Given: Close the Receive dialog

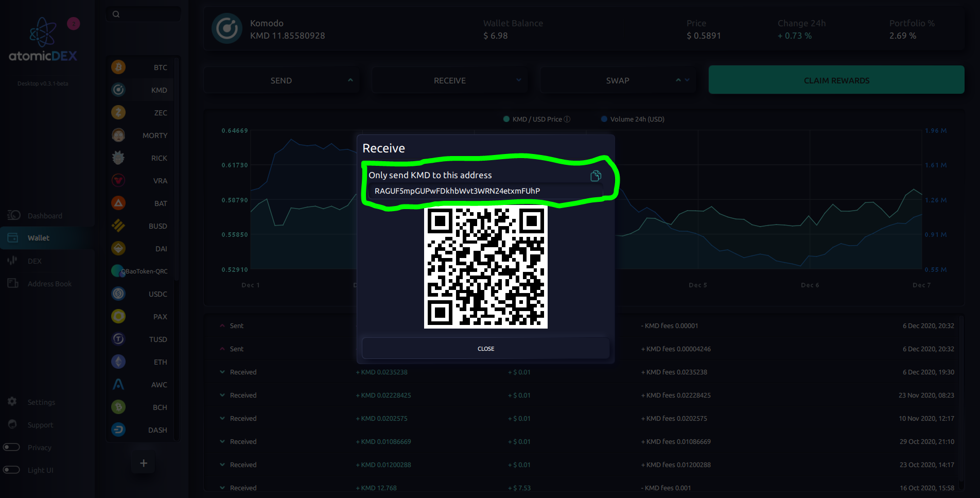Looking at the screenshot, I should point(486,349).
